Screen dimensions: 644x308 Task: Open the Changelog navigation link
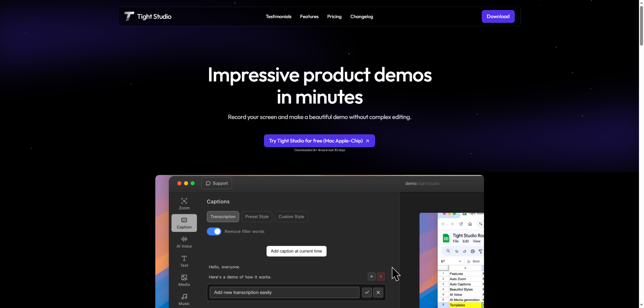point(362,16)
